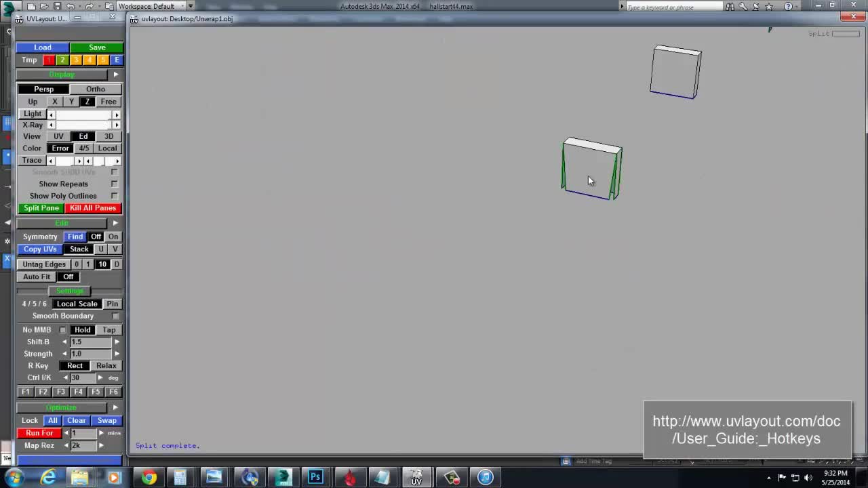Screen dimensions: 868x488
Task: Click the 3ds Max keyword search field
Action: point(674,7)
